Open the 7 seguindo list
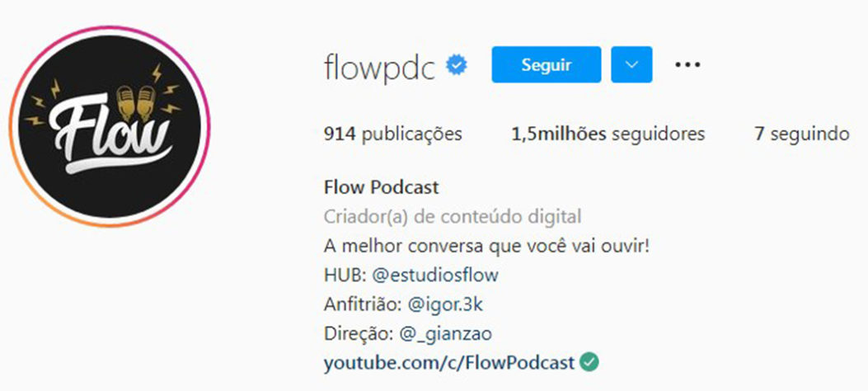 click(x=801, y=134)
